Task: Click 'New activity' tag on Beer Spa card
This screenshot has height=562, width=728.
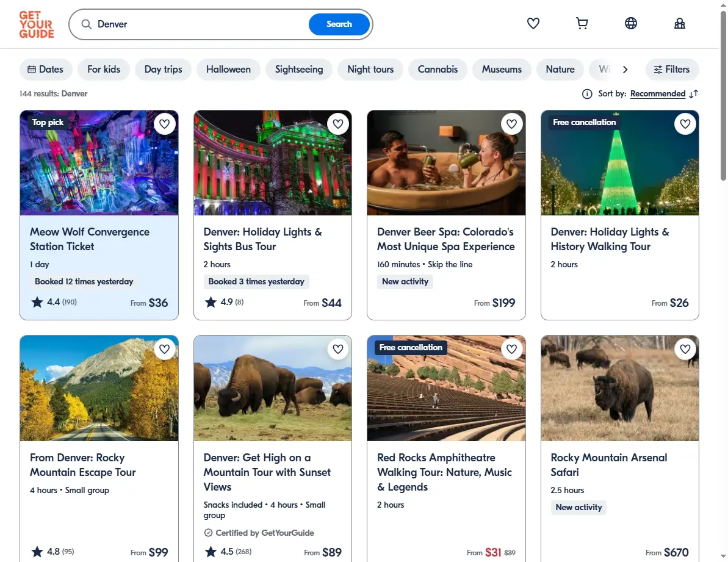Action: tap(405, 282)
